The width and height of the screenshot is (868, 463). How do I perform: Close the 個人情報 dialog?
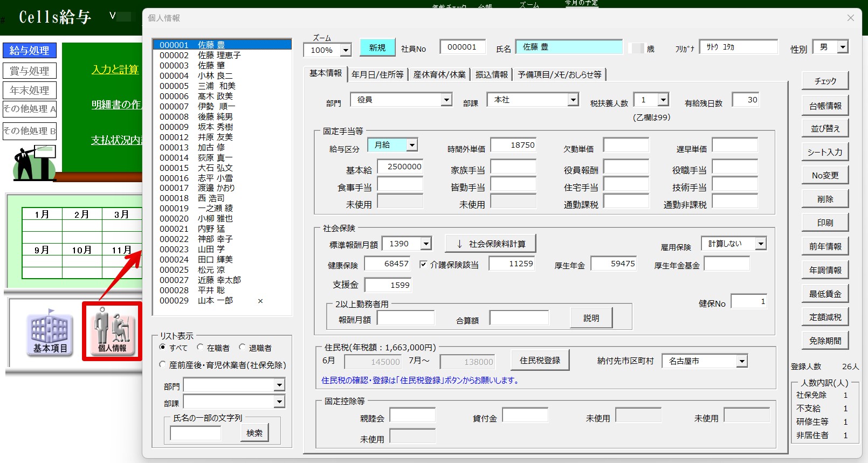pos(850,18)
